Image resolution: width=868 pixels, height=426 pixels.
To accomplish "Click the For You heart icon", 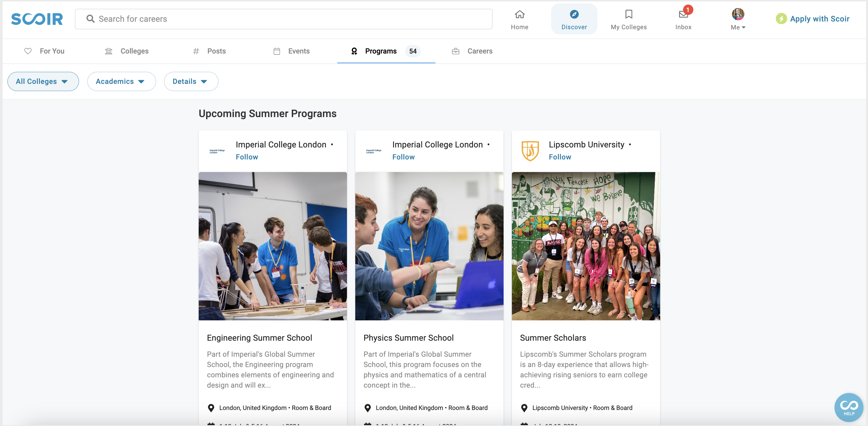I will 28,51.
